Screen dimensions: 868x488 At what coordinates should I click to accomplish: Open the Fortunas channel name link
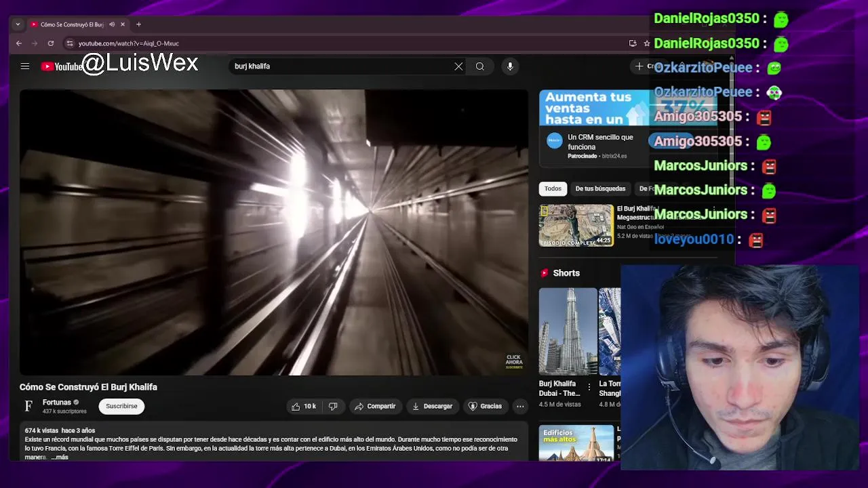click(57, 403)
